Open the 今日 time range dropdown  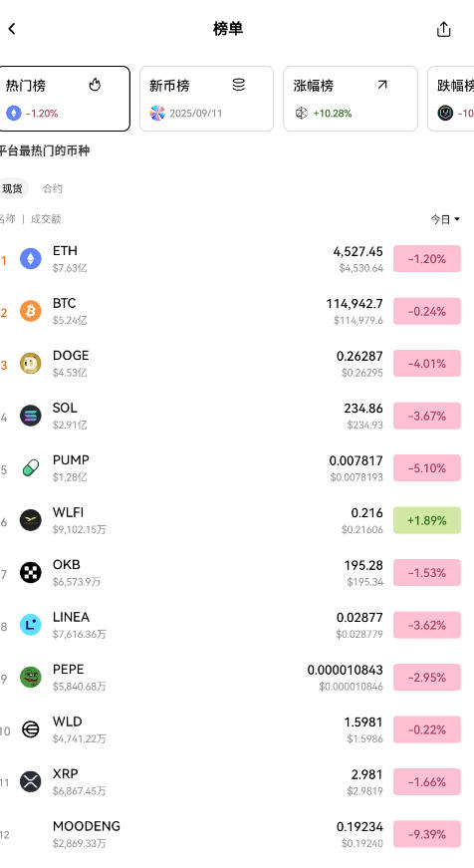tap(445, 219)
